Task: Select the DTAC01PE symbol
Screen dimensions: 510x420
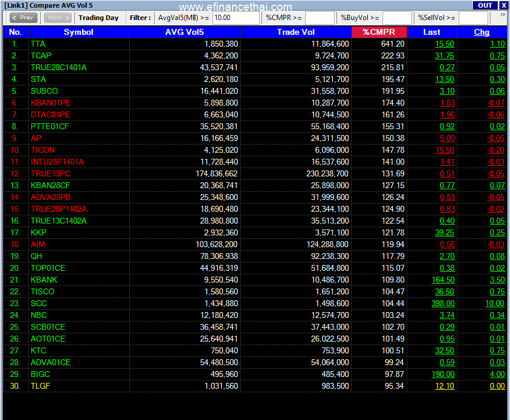Action: [50, 115]
